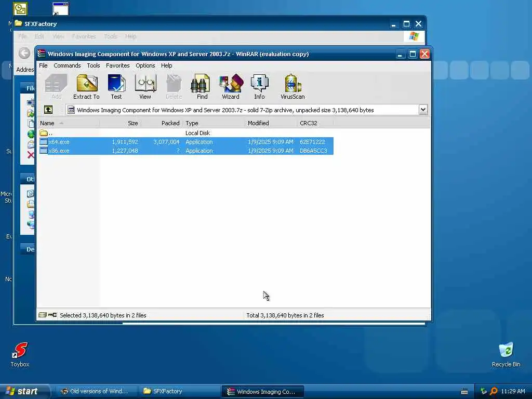Open the Commands menu

pos(67,65)
